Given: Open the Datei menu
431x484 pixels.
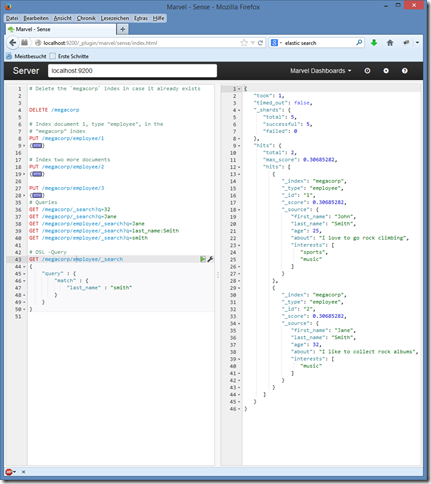Looking at the screenshot, I should pyautogui.click(x=12, y=18).
